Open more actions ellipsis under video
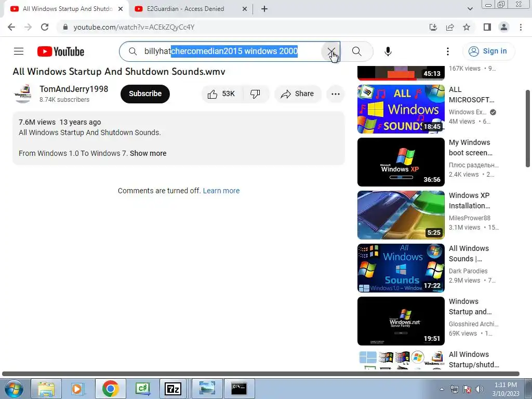Image resolution: width=532 pixels, height=399 pixels. 335,94
